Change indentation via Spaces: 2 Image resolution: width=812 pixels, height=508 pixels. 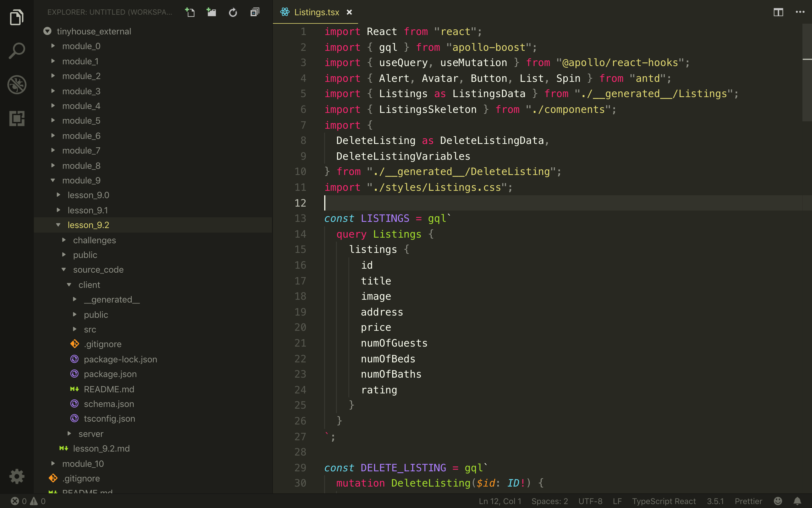[550, 501]
